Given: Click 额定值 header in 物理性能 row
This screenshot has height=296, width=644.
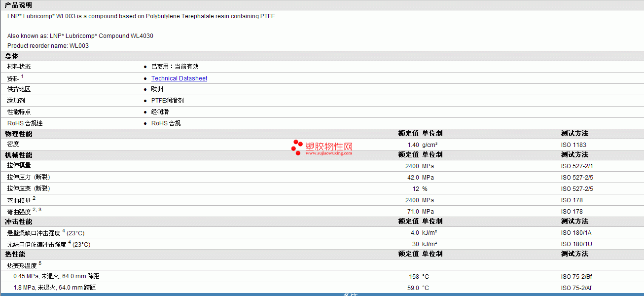Looking at the screenshot, I should [x=409, y=133].
